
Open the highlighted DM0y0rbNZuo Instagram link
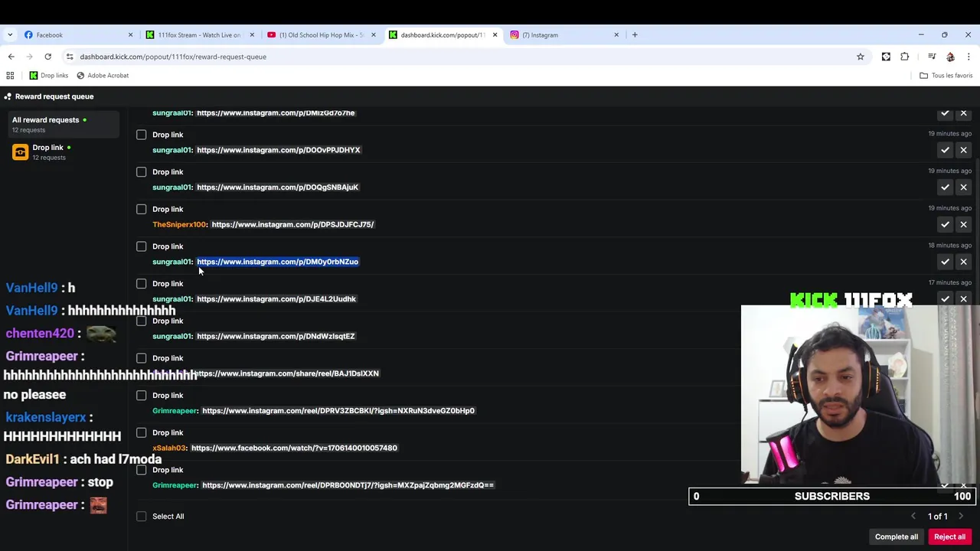tap(277, 262)
